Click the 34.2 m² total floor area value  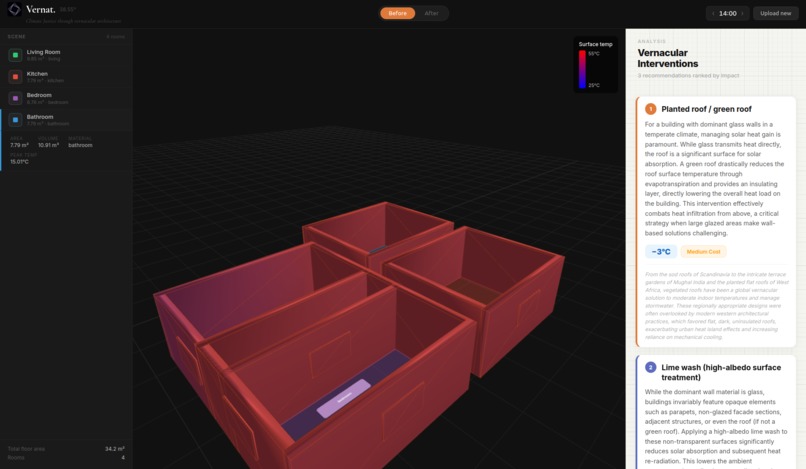pyautogui.click(x=115, y=449)
